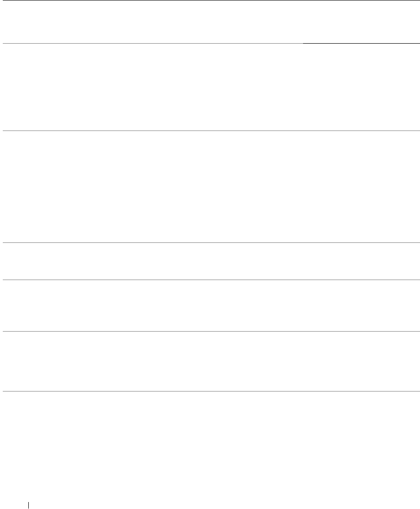Click the top border line of the page

tap(210, 0)
